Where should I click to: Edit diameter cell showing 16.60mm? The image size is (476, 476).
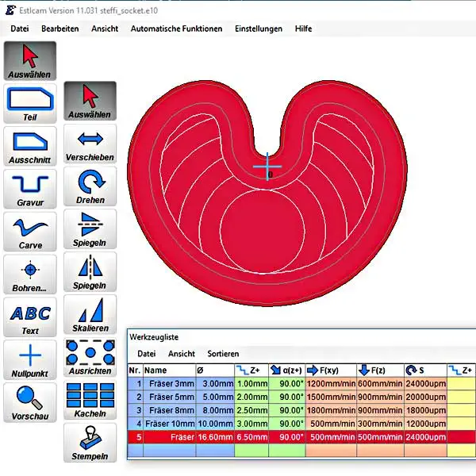(214, 437)
